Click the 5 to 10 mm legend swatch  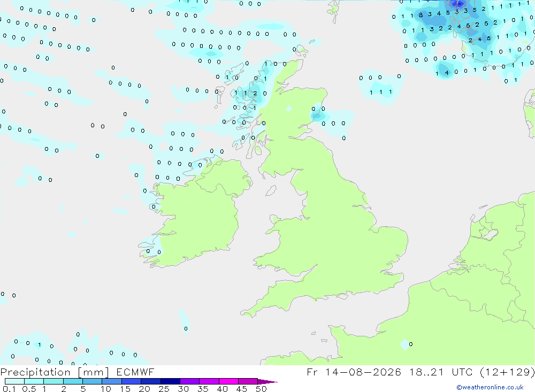click(92, 381)
